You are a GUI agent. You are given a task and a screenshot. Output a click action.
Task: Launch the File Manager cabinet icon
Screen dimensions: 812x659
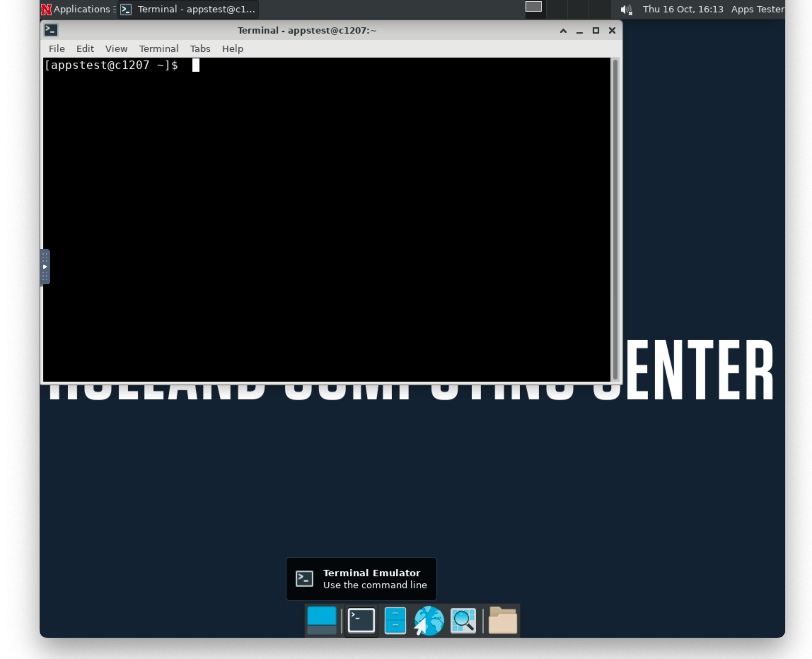[395, 621]
